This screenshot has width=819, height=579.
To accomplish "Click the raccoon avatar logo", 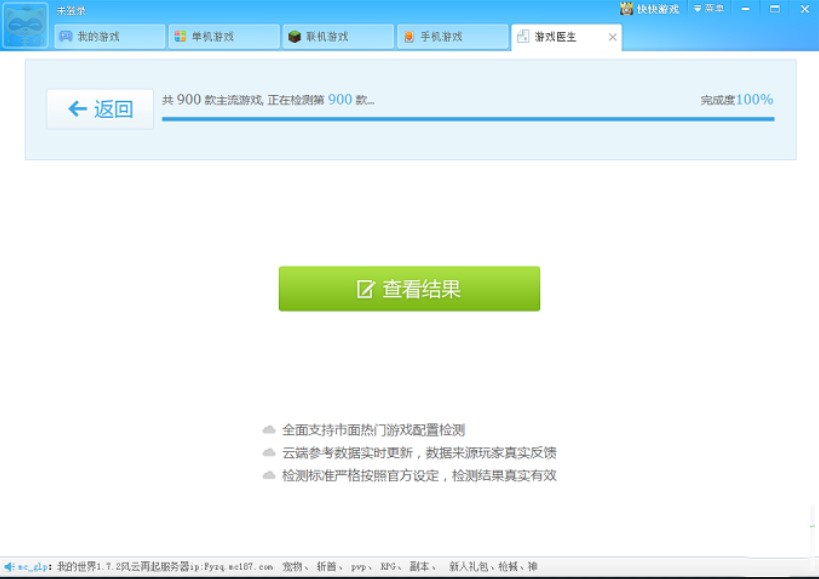I will pos(25,25).
